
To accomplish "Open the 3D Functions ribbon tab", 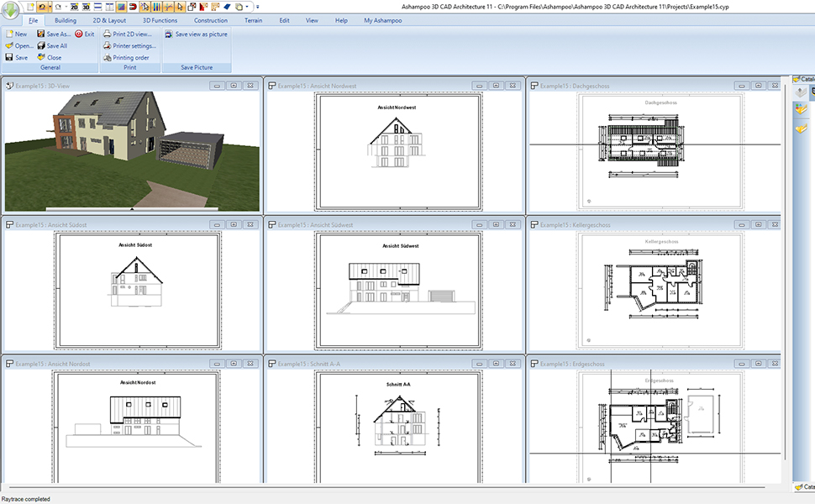I will coord(160,20).
